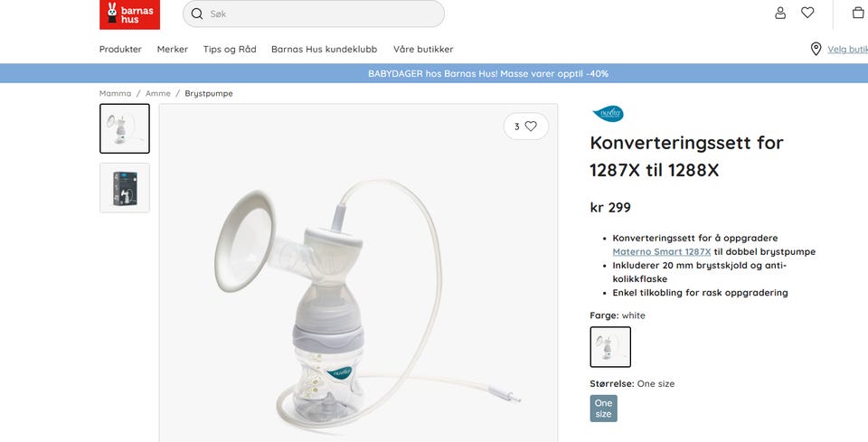Select the One size option
Viewport: 868px width, 442px height.
[x=603, y=409]
